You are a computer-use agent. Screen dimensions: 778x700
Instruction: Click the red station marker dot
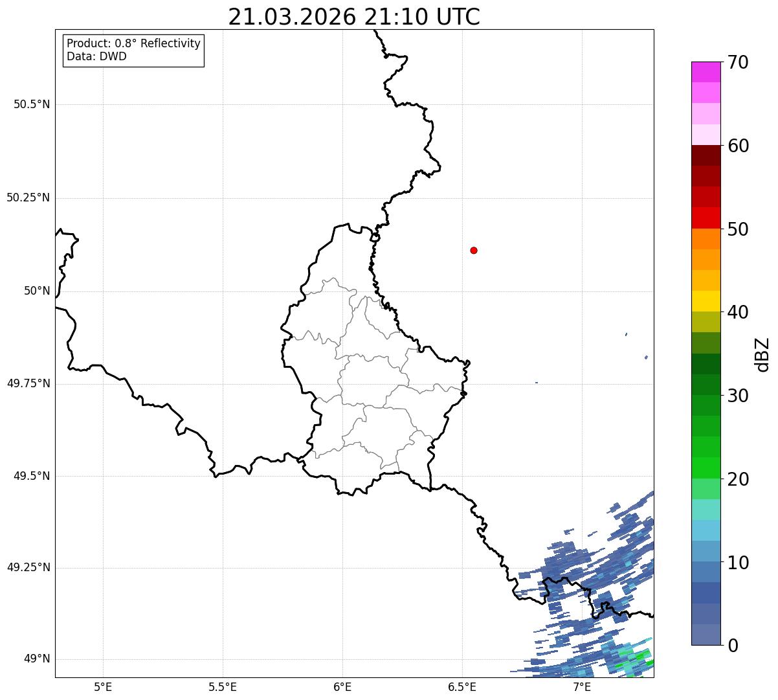pyautogui.click(x=474, y=250)
